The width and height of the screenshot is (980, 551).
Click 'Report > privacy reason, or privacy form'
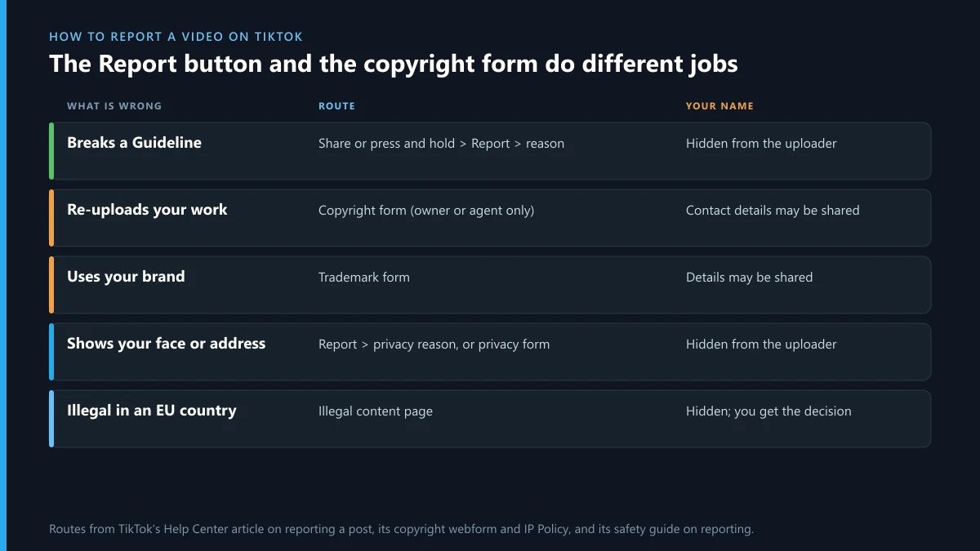pos(434,344)
